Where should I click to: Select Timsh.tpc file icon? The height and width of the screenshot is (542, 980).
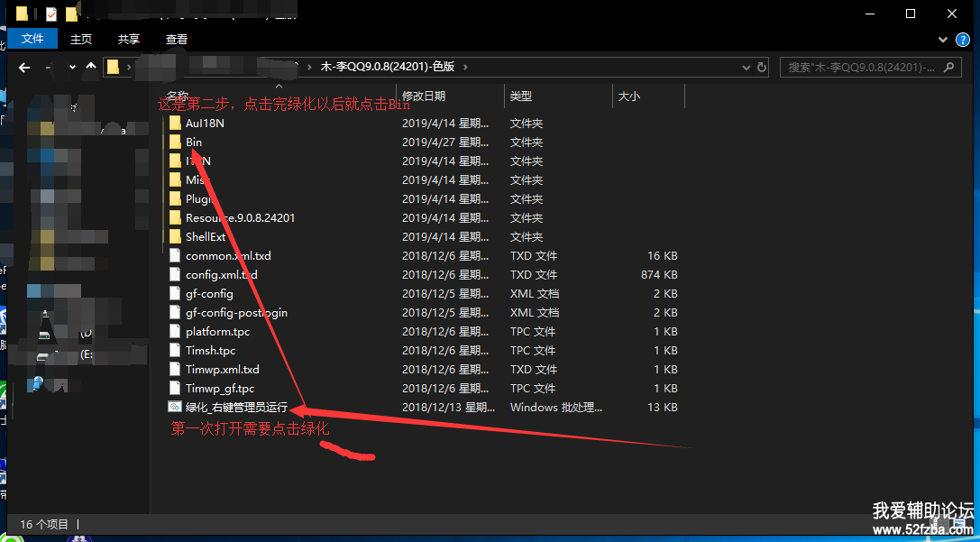coord(175,351)
